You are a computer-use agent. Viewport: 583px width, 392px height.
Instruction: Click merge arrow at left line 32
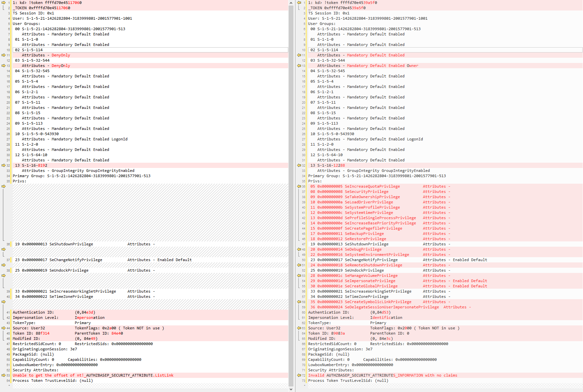click(x=4, y=165)
